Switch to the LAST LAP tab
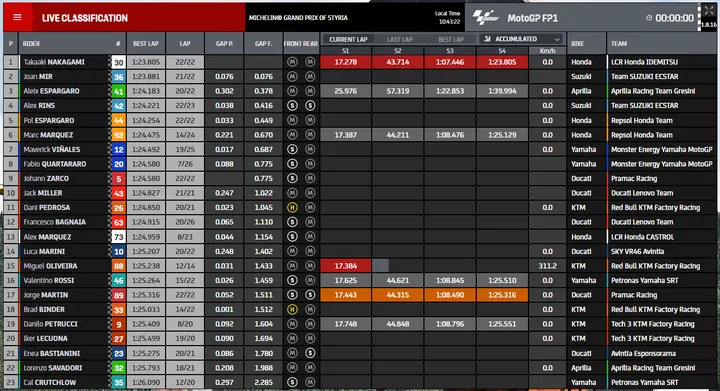 (x=399, y=39)
